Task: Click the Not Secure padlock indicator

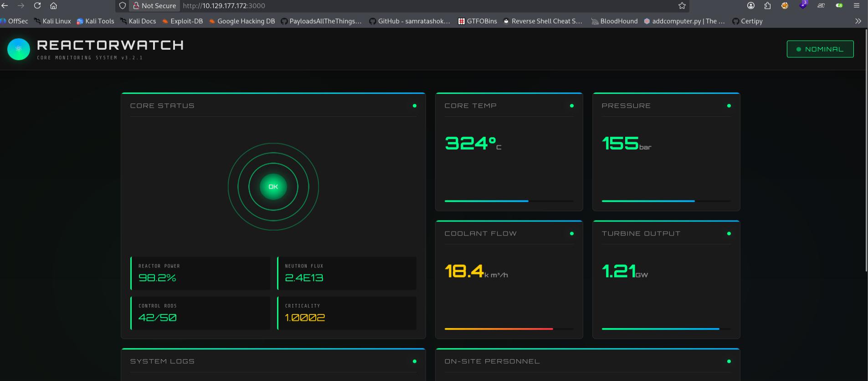Action: pos(154,5)
